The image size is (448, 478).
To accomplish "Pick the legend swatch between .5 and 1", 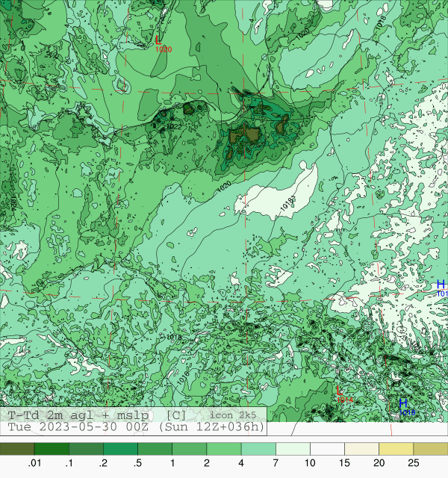I will pyautogui.click(x=155, y=449).
